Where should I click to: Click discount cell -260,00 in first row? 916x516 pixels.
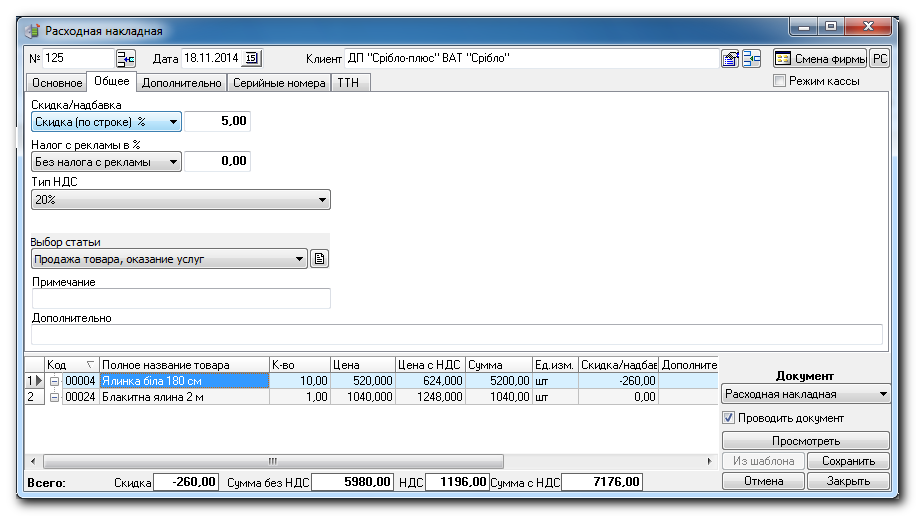click(619, 381)
